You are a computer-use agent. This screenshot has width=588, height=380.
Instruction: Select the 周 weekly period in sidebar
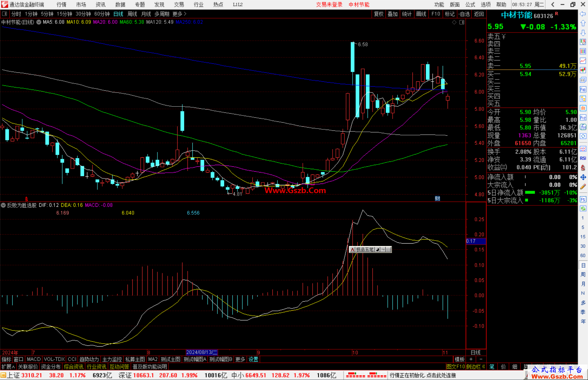(583, 275)
